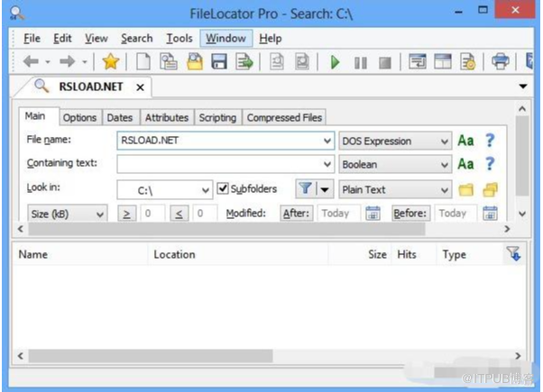The image size is (543, 392).
Task: Open the Search menu
Action: pyautogui.click(x=137, y=38)
